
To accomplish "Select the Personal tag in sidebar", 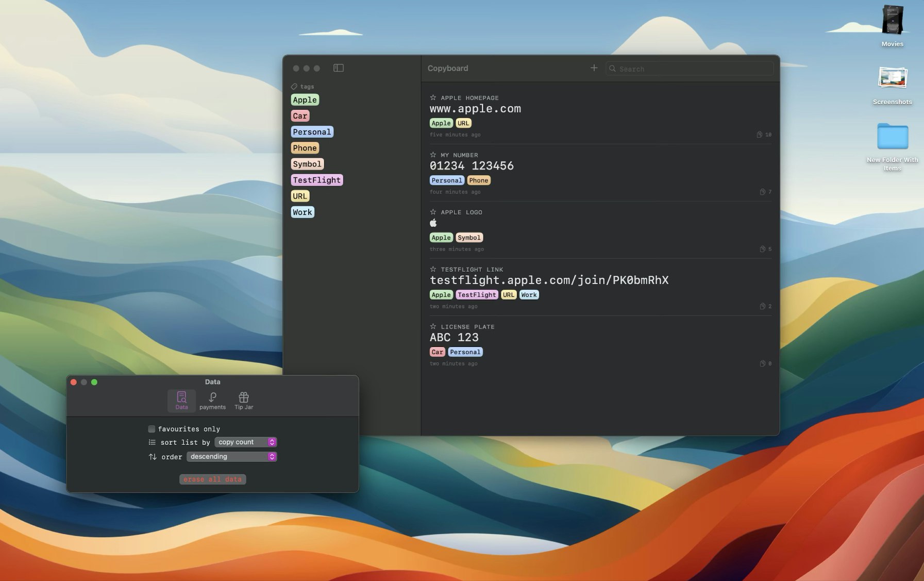I will tap(312, 132).
